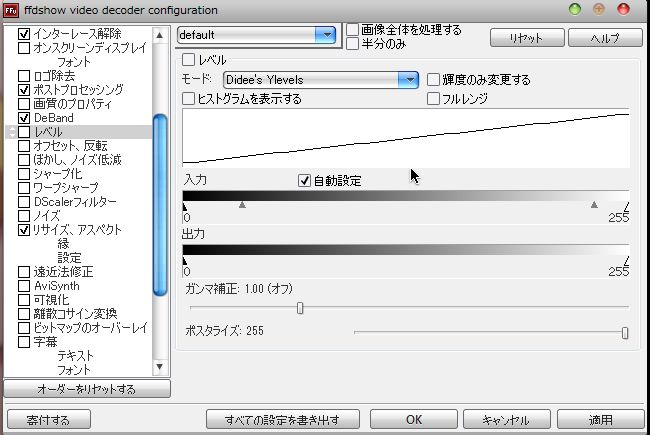Uncheck the DeBand filter
The height and width of the screenshot is (435, 650).
click(24, 118)
